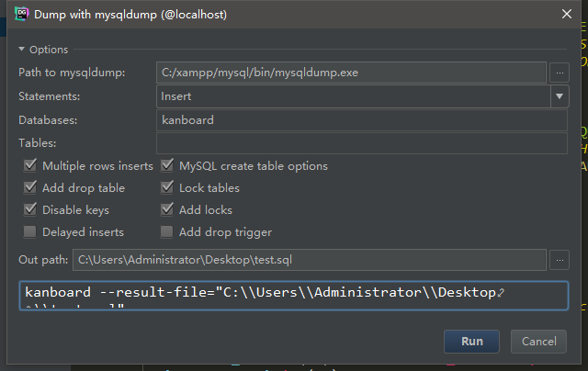Browse for mysqldump executable path
The image size is (588, 371).
pos(560,73)
